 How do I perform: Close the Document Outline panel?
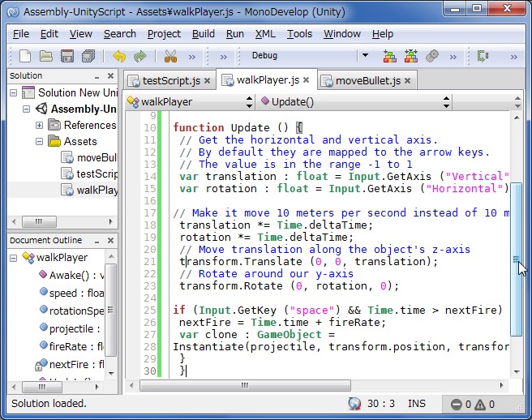[x=111, y=241]
